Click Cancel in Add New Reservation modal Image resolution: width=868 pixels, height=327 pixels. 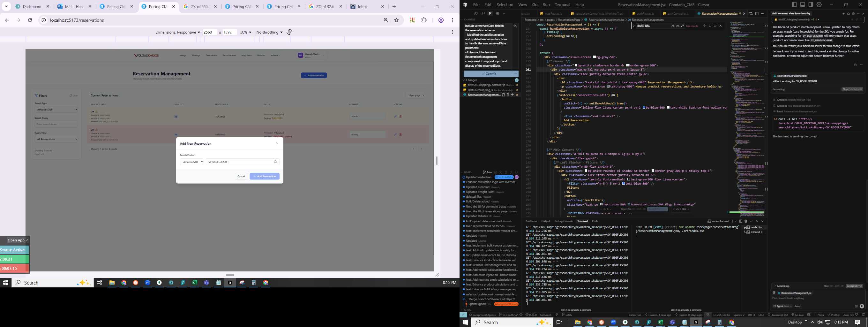pos(241,176)
